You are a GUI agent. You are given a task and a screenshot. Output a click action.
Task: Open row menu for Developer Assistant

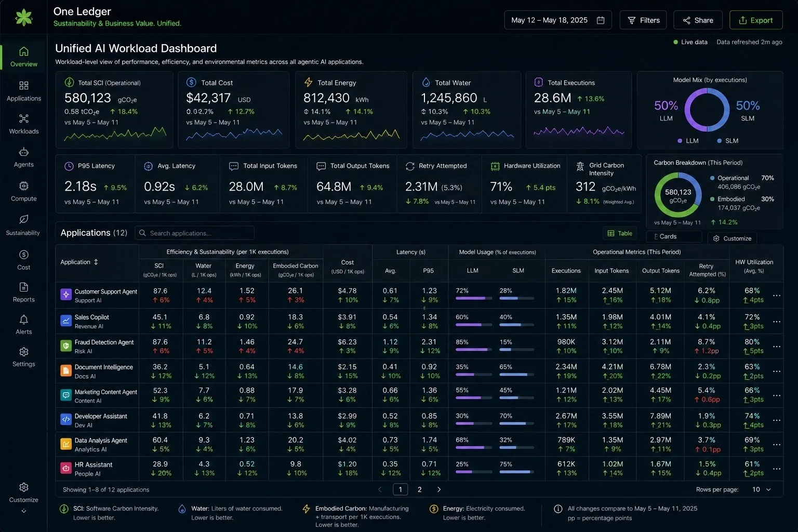[x=777, y=420]
